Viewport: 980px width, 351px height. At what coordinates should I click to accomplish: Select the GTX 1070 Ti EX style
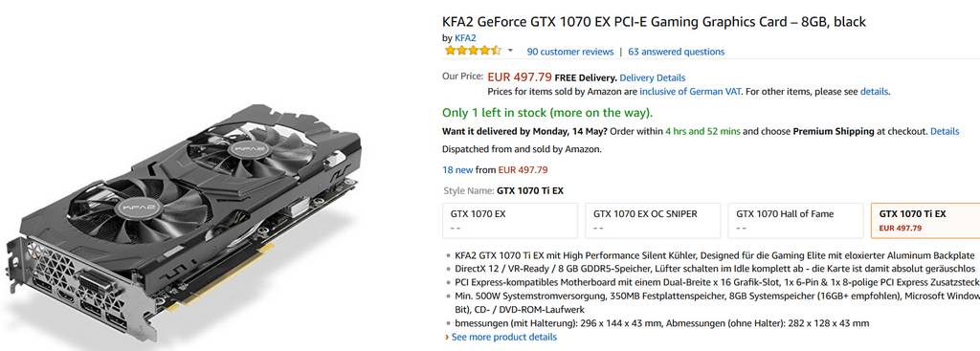coord(925,221)
